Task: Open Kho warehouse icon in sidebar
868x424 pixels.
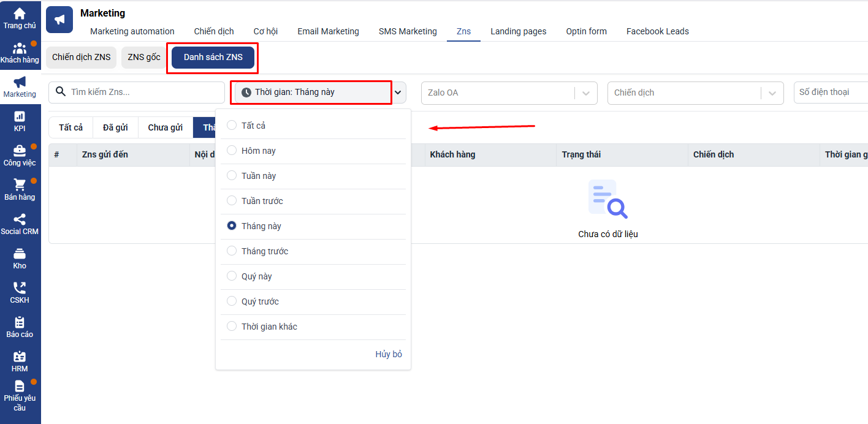Action: 20,254
